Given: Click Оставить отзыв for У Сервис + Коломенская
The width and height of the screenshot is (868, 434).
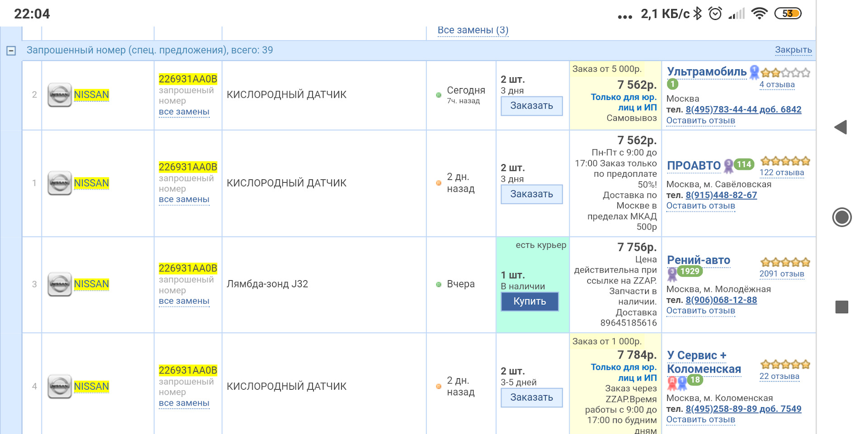Looking at the screenshot, I should 700,420.
